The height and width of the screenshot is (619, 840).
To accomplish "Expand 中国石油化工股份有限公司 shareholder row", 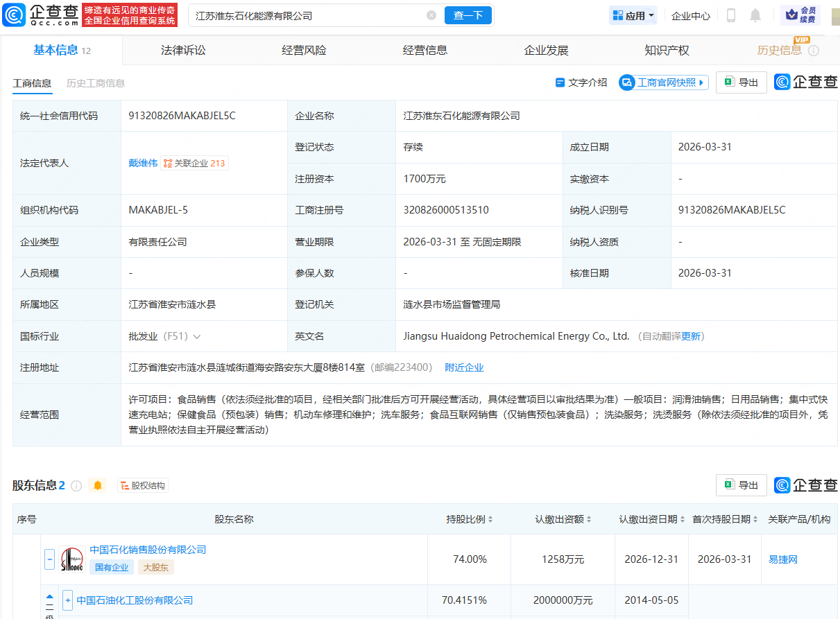I will [67, 600].
